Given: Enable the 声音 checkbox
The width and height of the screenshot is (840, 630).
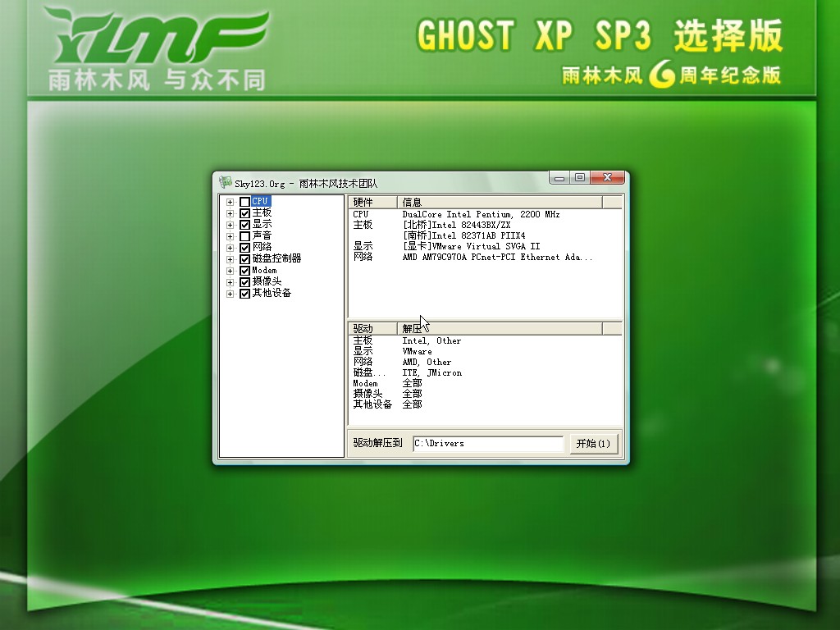Looking at the screenshot, I should tap(244, 236).
